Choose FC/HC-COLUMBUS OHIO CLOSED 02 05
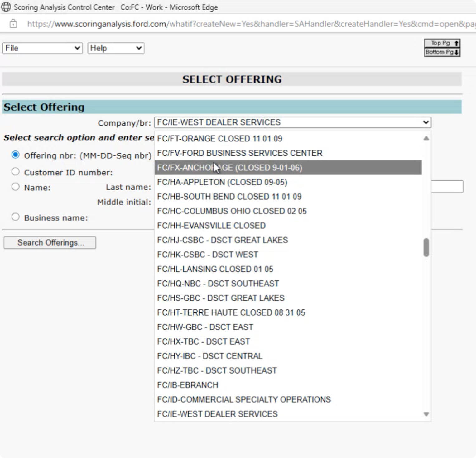476x458 pixels. (288, 211)
